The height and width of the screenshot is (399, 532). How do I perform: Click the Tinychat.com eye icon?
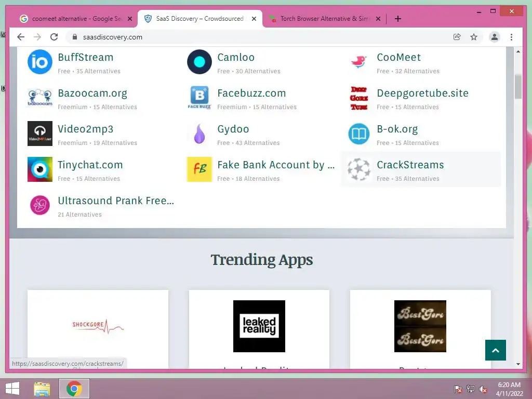tap(39, 169)
